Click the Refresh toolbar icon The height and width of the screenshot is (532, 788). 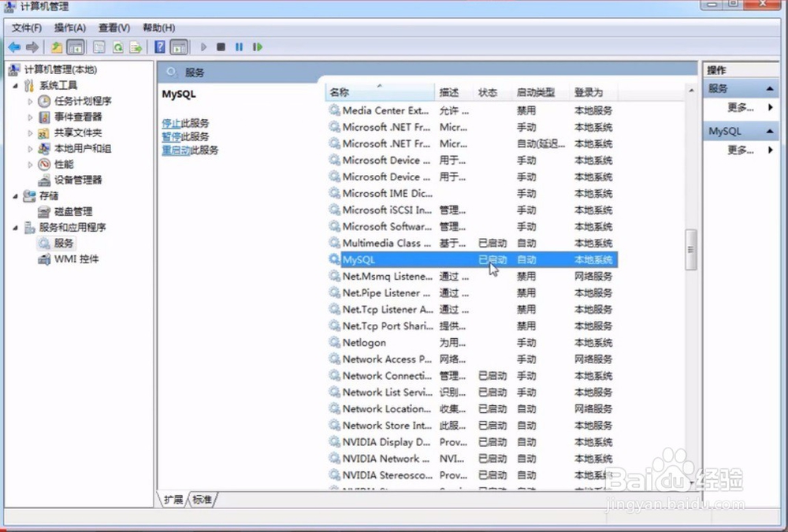click(117, 47)
